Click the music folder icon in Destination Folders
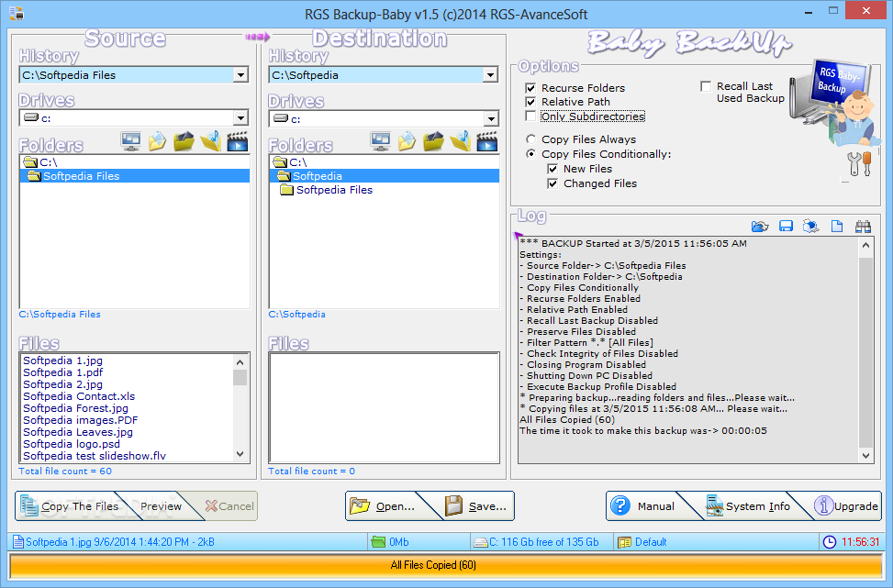 tap(460, 141)
